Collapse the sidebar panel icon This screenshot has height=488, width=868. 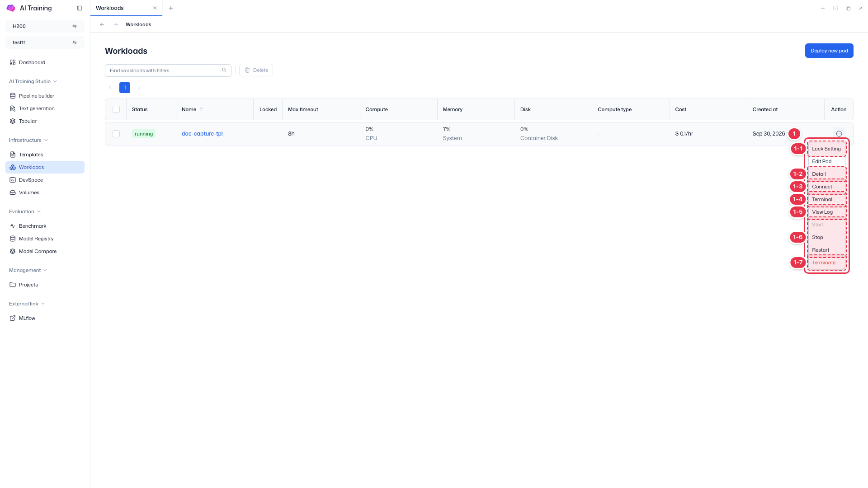click(x=80, y=8)
